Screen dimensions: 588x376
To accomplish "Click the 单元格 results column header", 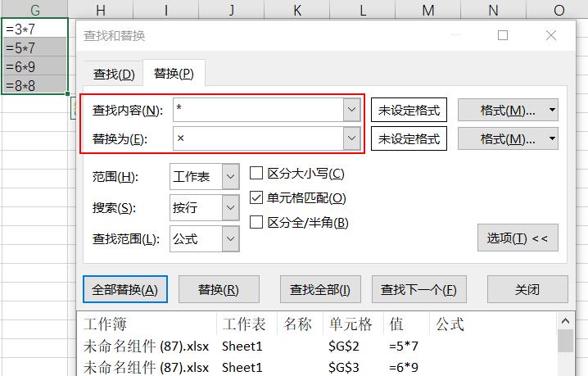I will (353, 324).
